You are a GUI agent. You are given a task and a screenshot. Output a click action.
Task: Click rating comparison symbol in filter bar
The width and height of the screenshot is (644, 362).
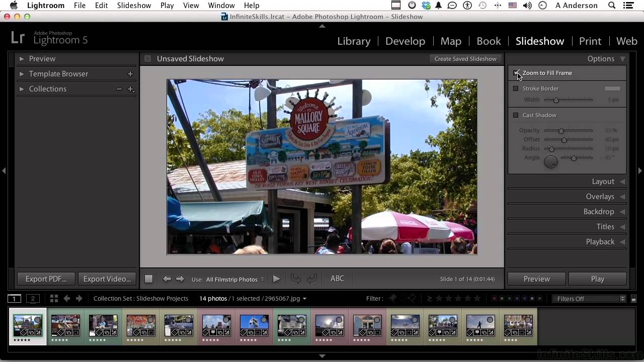pos(429,299)
